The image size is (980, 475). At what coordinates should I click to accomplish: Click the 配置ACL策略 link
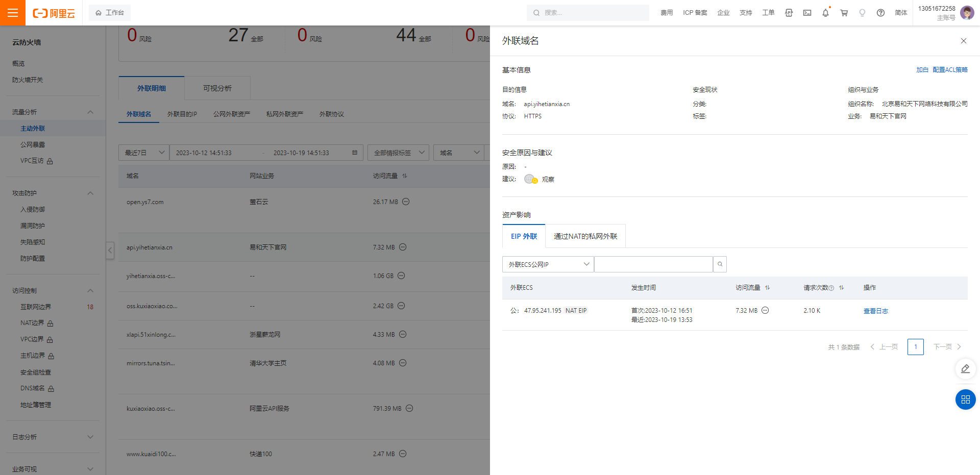[x=950, y=70]
